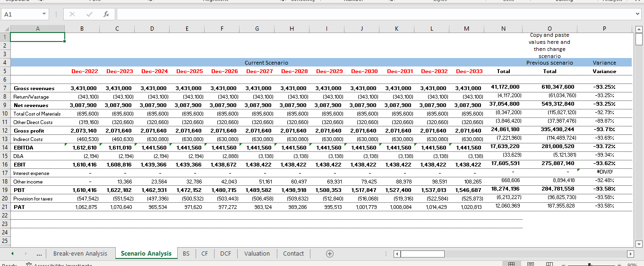The height and width of the screenshot is (266, 644).
Task: Click the vertical scrollbar thumb
Action: coord(639,39)
